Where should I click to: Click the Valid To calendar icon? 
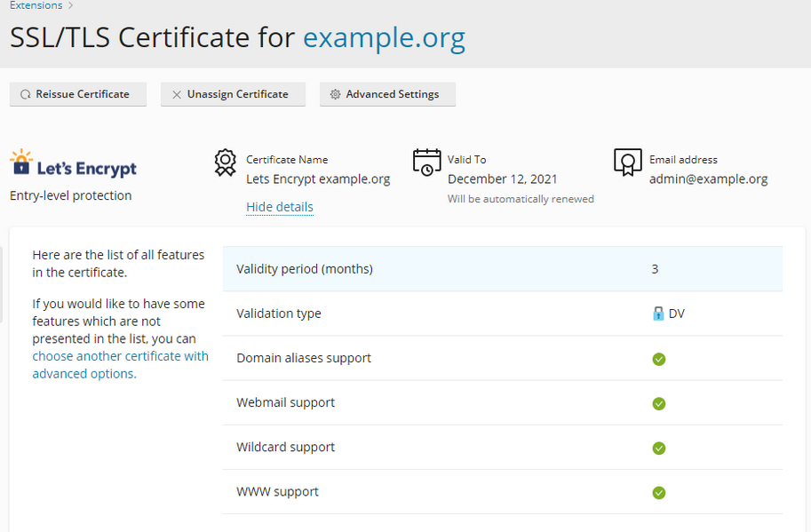[426, 163]
